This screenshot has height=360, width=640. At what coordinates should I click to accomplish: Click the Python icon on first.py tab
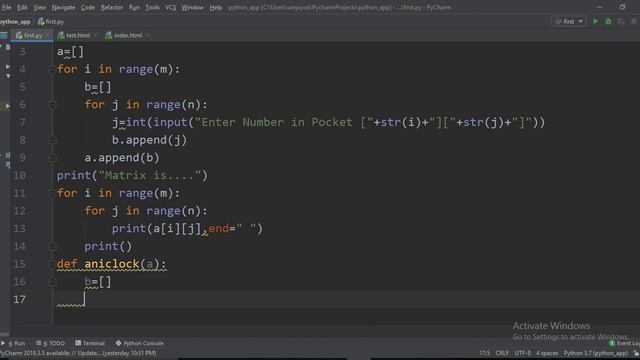[x=19, y=36]
